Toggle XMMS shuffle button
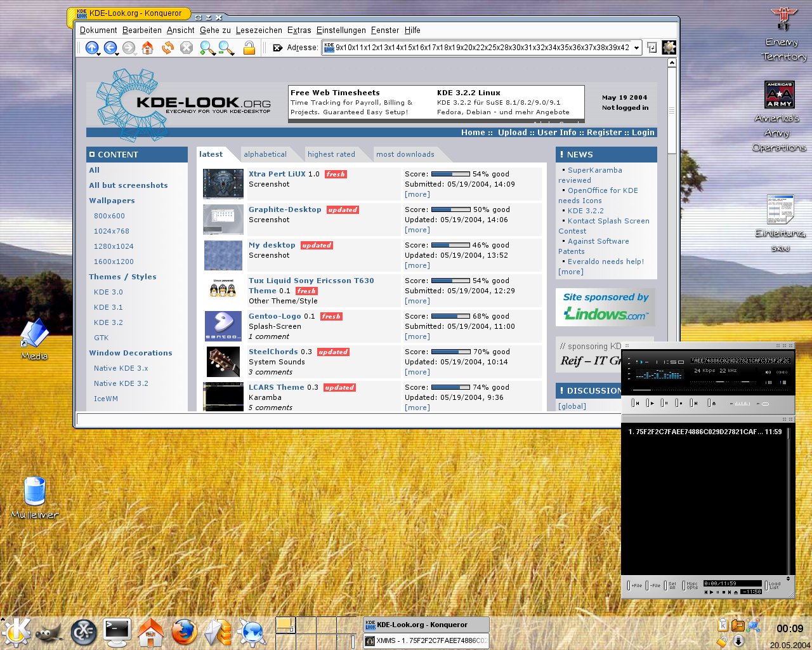This screenshot has width=812, height=650. (740, 404)
